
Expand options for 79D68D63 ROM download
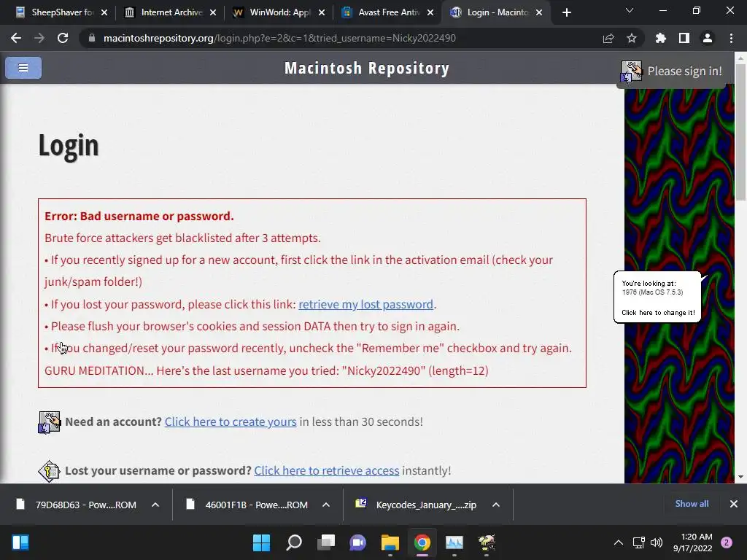[x=155, y=505]
